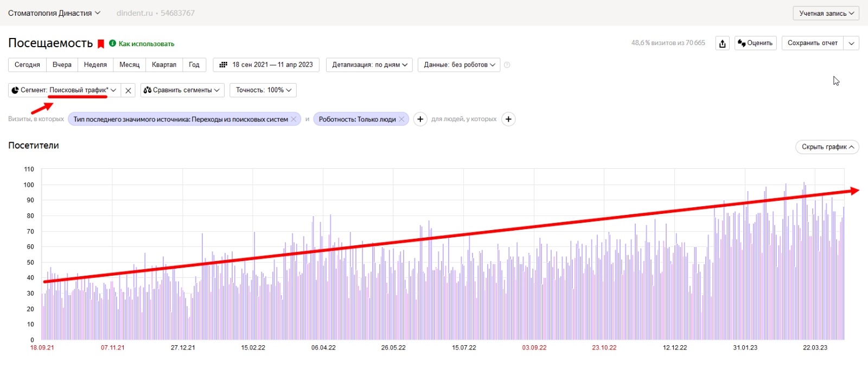Viewport: 868px width, 368px height.
Task: Remove the Роботность: Только люди filter
Action: pos(402,119)
